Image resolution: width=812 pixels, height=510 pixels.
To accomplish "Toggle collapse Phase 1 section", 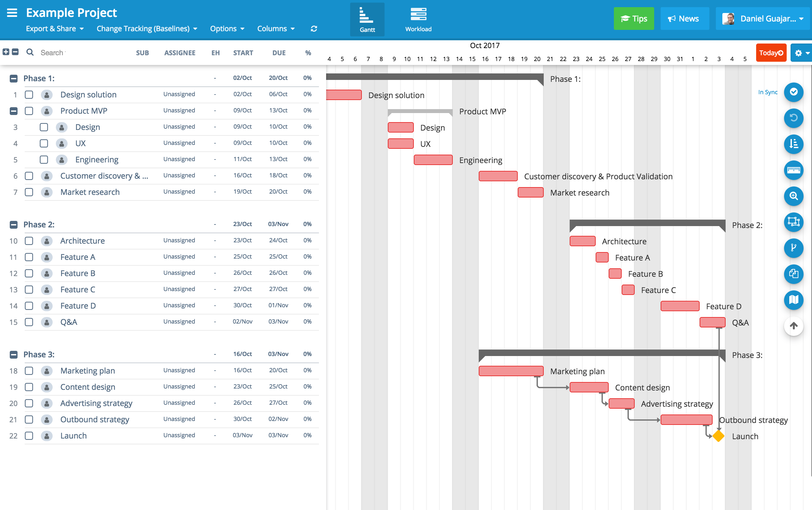I will (x=13, y=78).
